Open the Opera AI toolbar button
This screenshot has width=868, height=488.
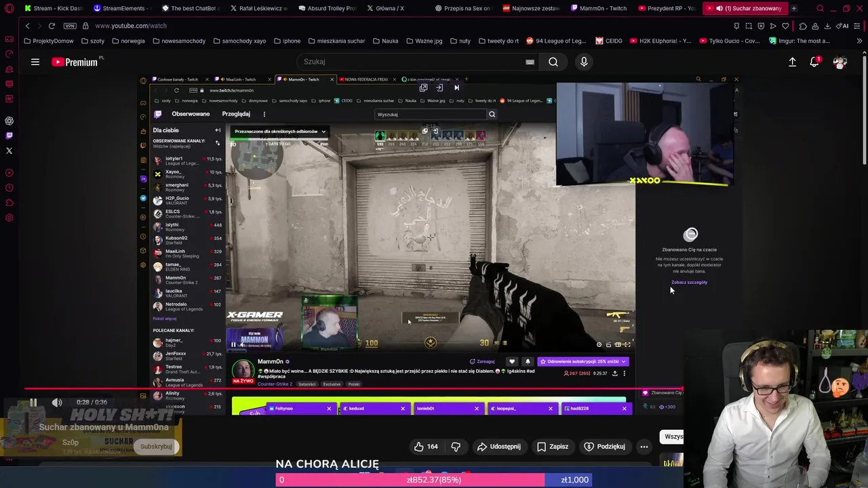(842, 26)
